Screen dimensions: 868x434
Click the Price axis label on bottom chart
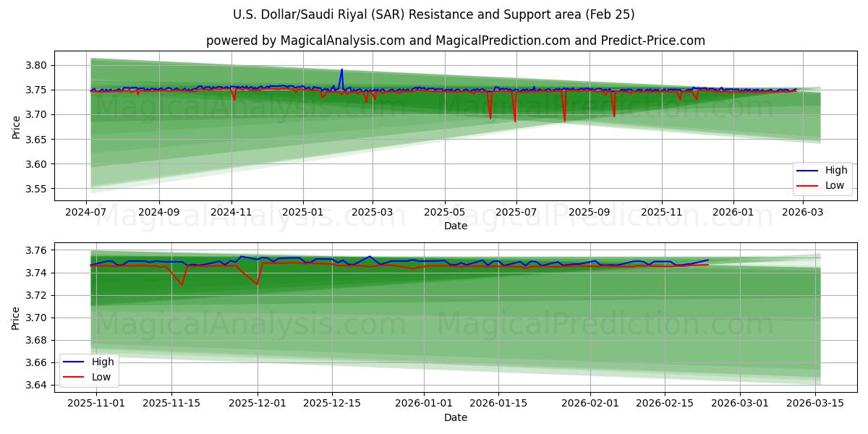tap(14, 318)
